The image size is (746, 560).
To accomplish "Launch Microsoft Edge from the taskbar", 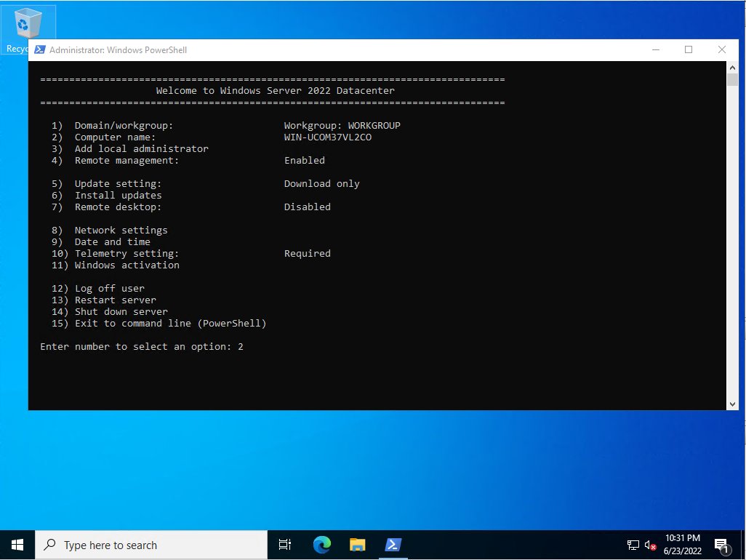I will (321, 544).
